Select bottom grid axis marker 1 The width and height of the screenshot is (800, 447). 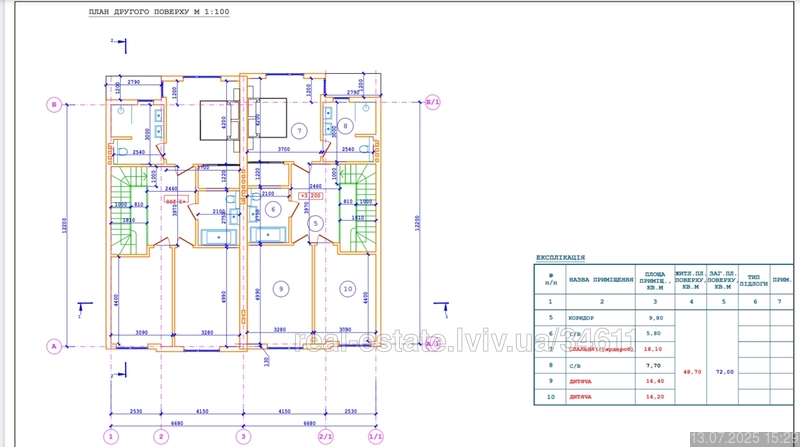click(x=112, y=436)
